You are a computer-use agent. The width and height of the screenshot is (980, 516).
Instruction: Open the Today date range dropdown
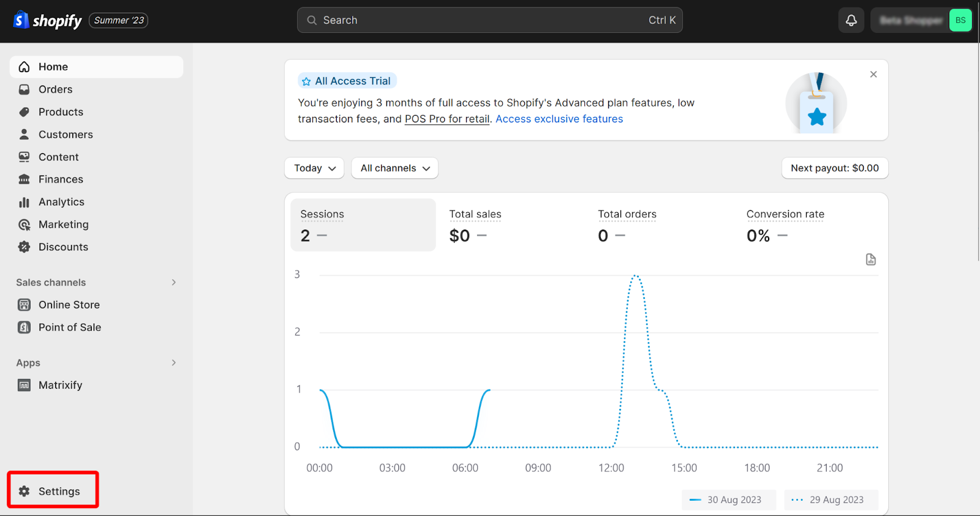tap(314, 168)
